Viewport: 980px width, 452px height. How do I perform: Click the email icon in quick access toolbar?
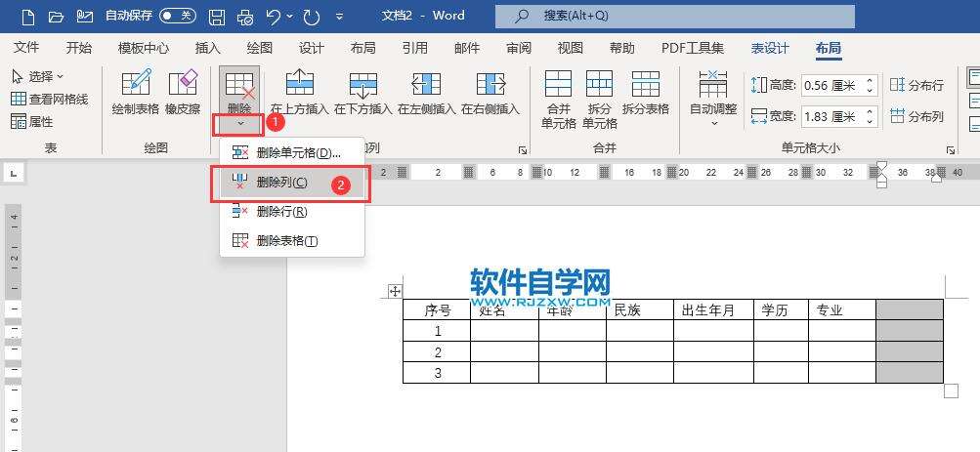[x=84, y=17]
